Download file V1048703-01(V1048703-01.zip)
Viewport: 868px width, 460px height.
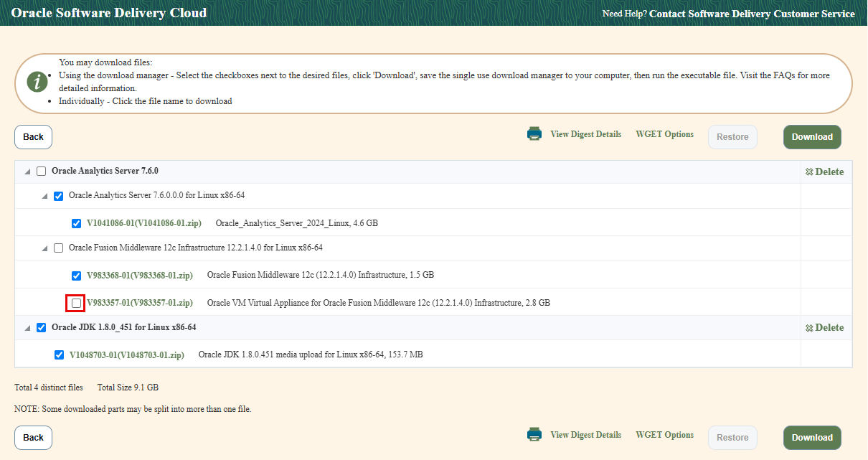pos(127,355)
